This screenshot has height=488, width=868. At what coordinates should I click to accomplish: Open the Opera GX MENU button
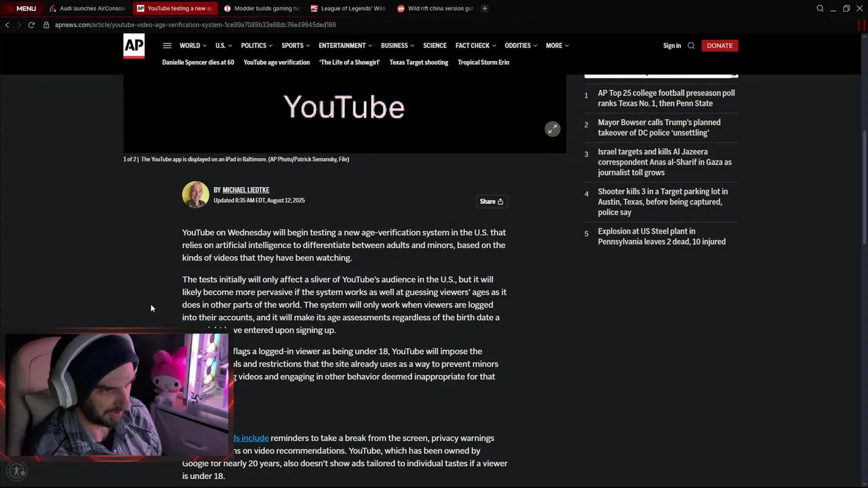(22, 8)
